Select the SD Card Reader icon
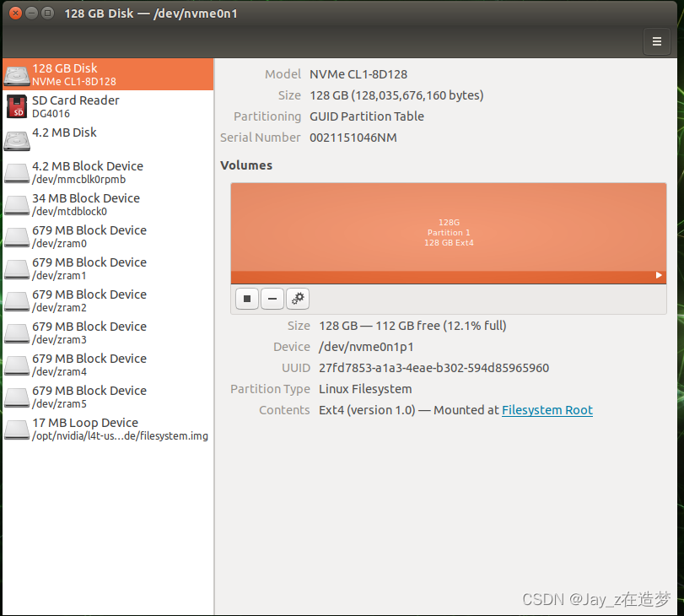This screenshot has width=684, height=616. (x=17, y=107)
